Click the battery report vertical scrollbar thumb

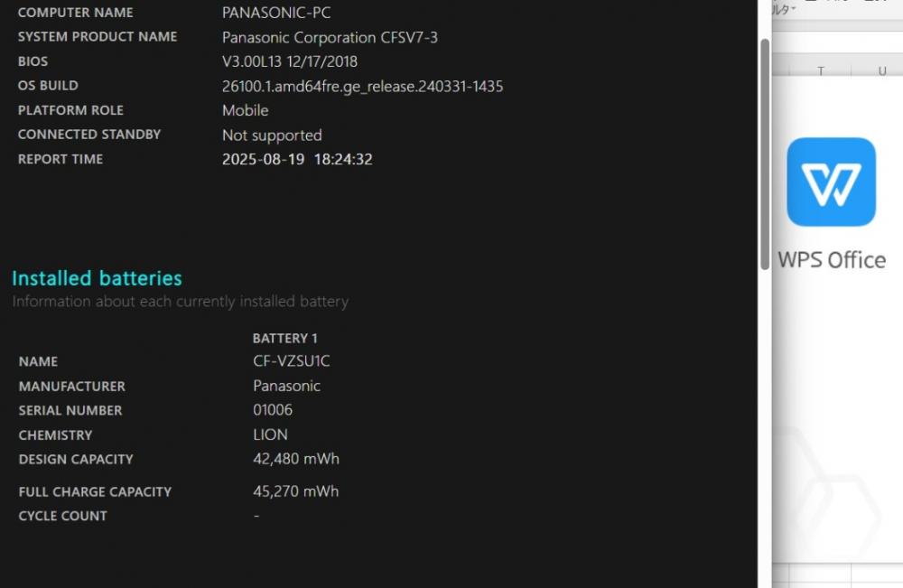[x=765, y=154]
